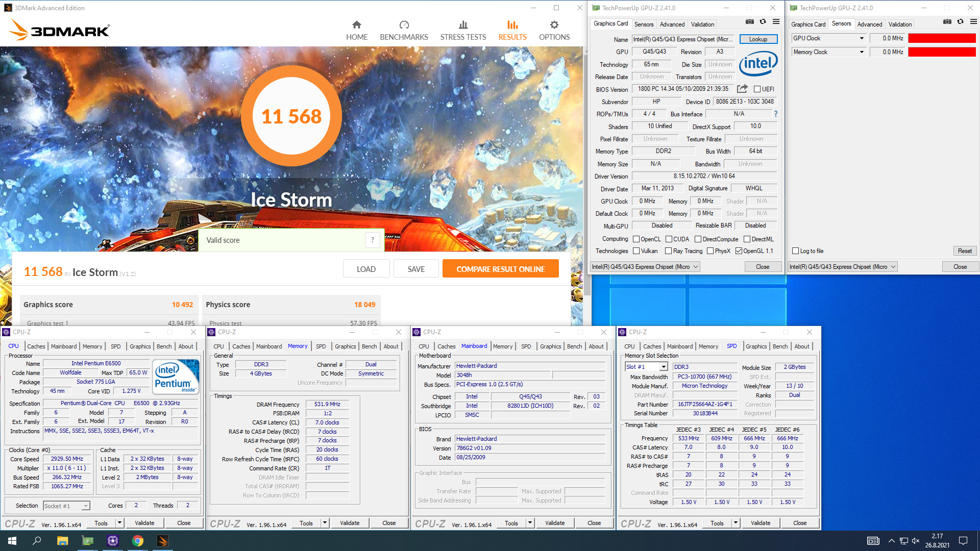Click the muted volume tray icon
Viewport: 980px width, 551px height.
click(x=915, y=541)
